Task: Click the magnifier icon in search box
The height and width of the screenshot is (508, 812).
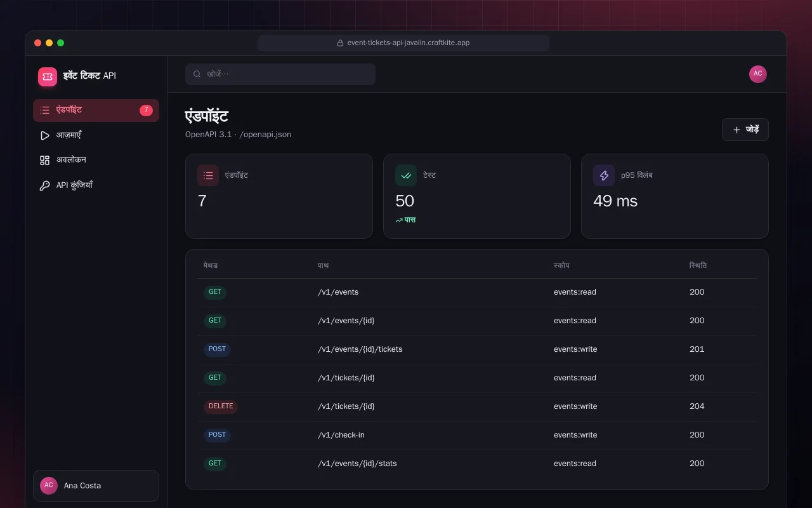Action: tap(197, 74)
